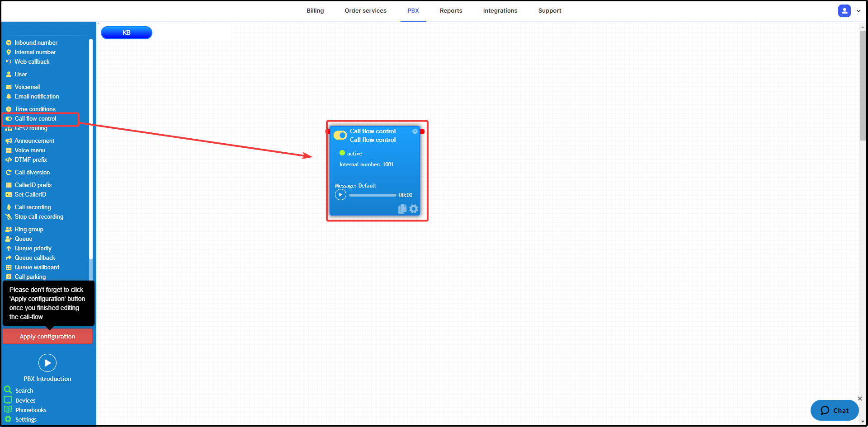Click the canvas scrollbar up arrow
The width and height of the screenshot is (868, 427).
click(x=863, y=27)
